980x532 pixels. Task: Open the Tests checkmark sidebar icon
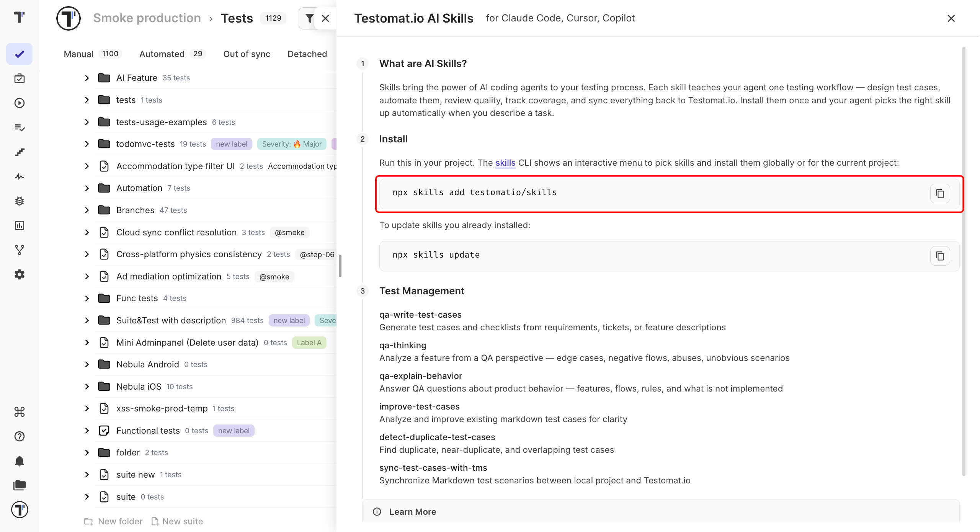point(19,54)
